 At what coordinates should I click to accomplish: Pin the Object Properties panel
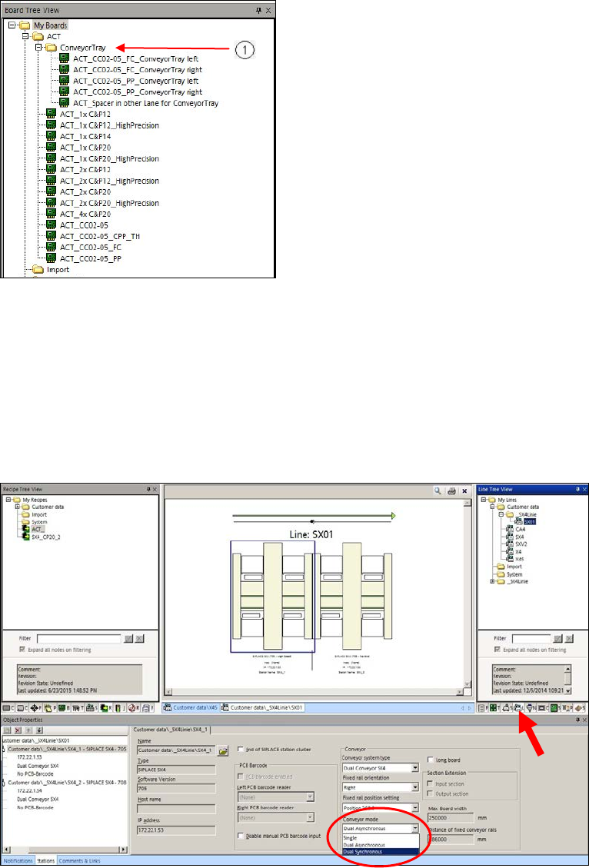tap(577, 720)
